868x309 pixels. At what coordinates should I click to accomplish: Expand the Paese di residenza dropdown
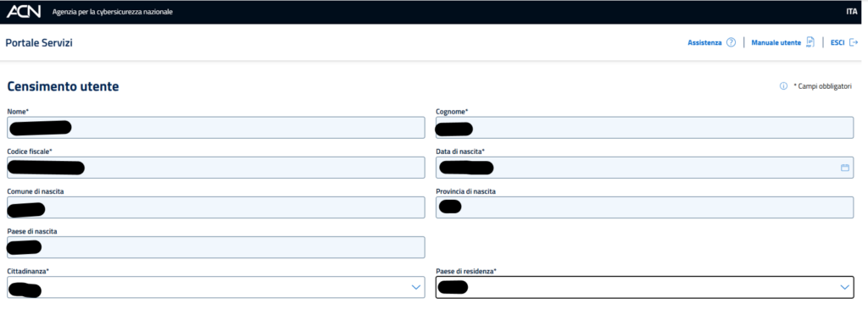(645, 287)
